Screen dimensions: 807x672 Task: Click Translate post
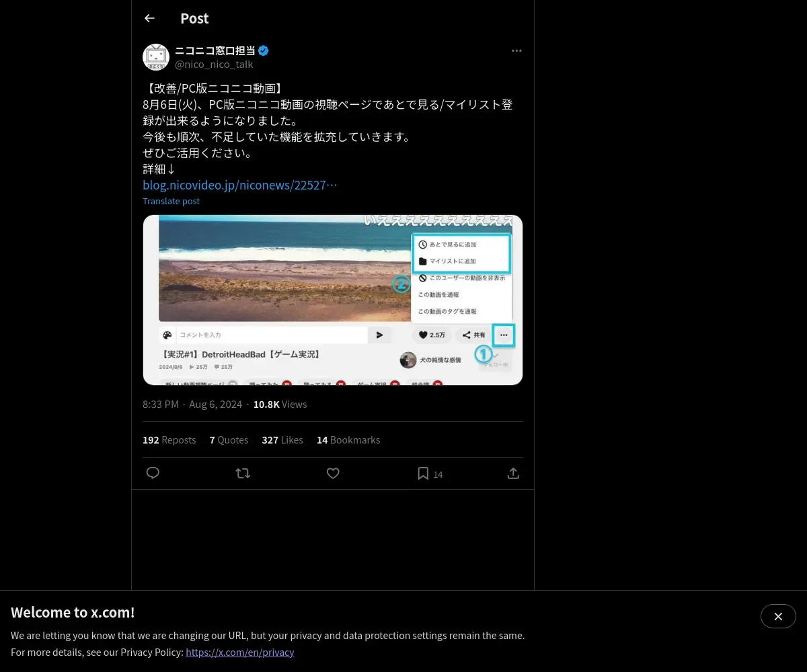pyautogui.click(x=171, y=201)
